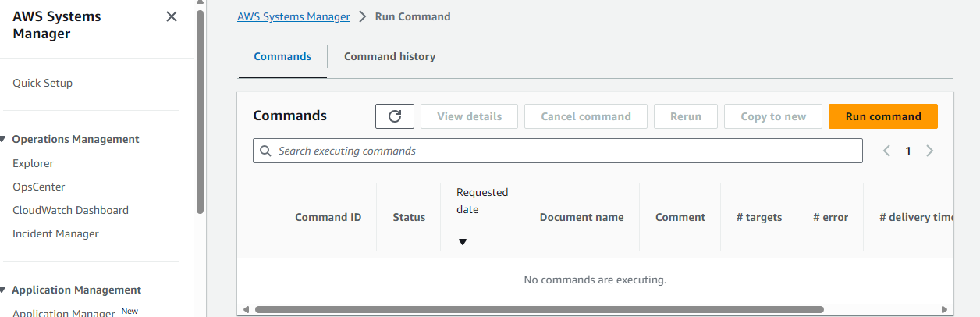Go to previous page of commands
This screenshot has width=980, height=317.
click(x=886, y=151)
